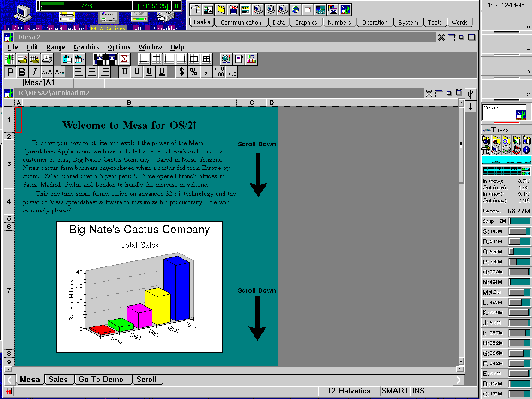Click the AutoSum sigma toolbar icon

124,59
